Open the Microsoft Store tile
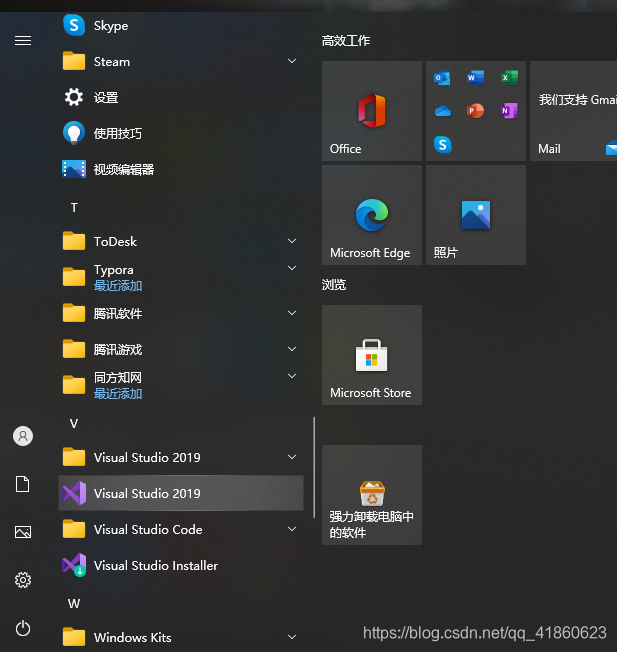The image size is (617, 652). [x=372, y=355]
